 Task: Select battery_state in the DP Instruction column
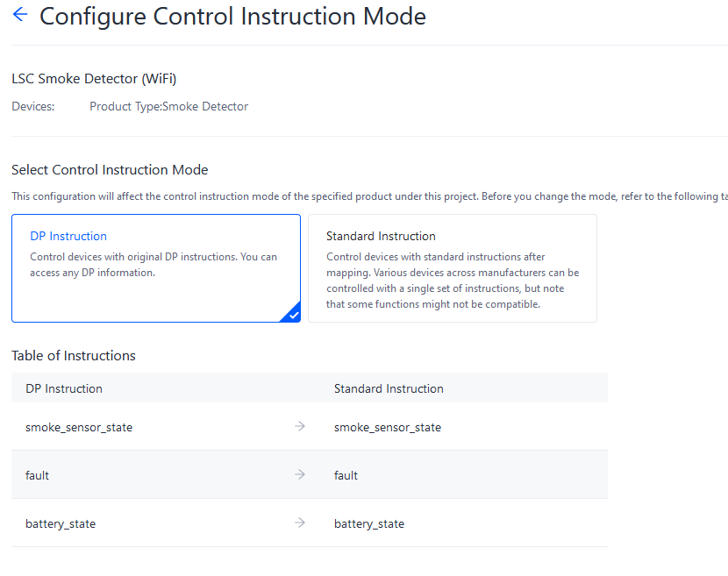61,523
